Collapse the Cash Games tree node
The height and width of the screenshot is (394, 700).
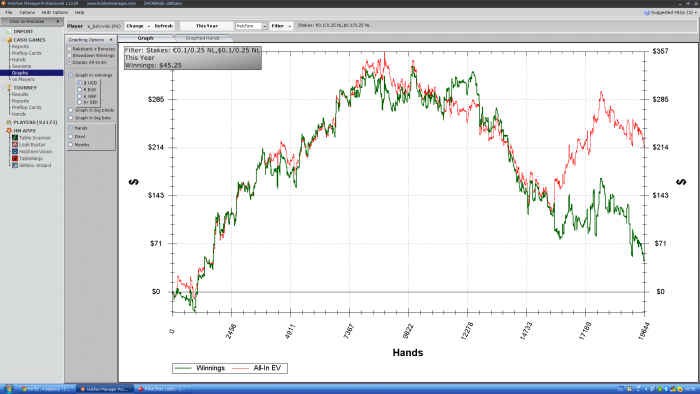[4, 40]
